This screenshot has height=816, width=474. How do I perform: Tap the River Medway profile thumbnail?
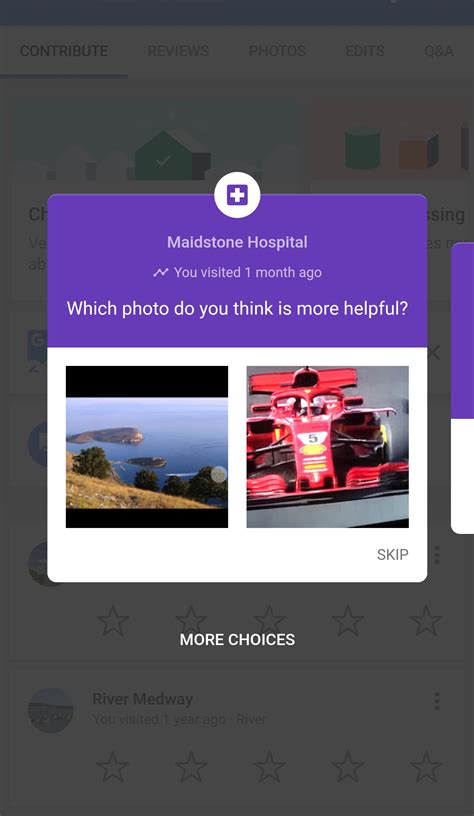click(x=50, y=710)
